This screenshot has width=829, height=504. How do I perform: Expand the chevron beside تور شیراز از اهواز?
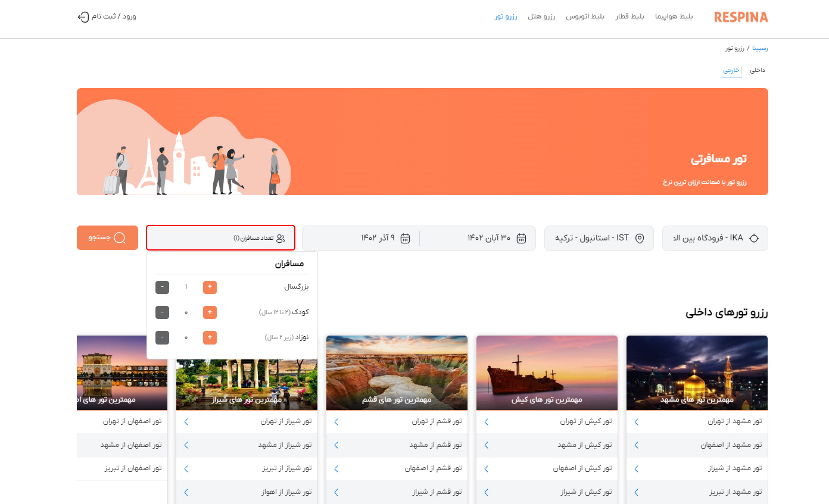(x=185, y=492)
